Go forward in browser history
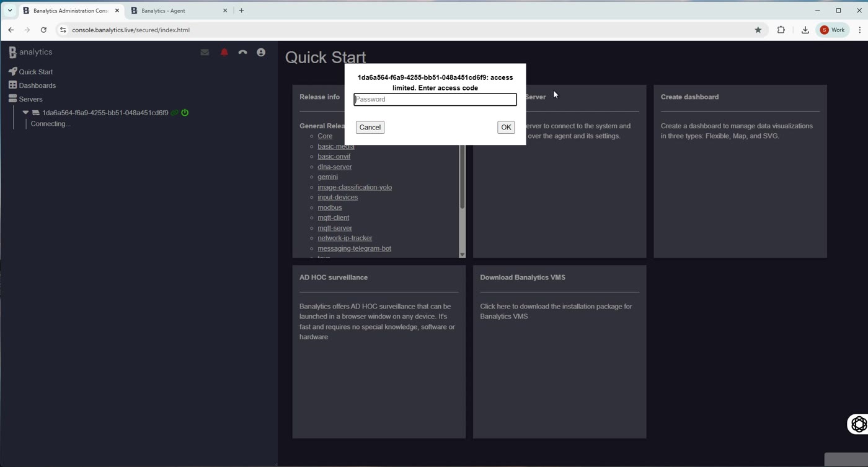 coord(27,30)
